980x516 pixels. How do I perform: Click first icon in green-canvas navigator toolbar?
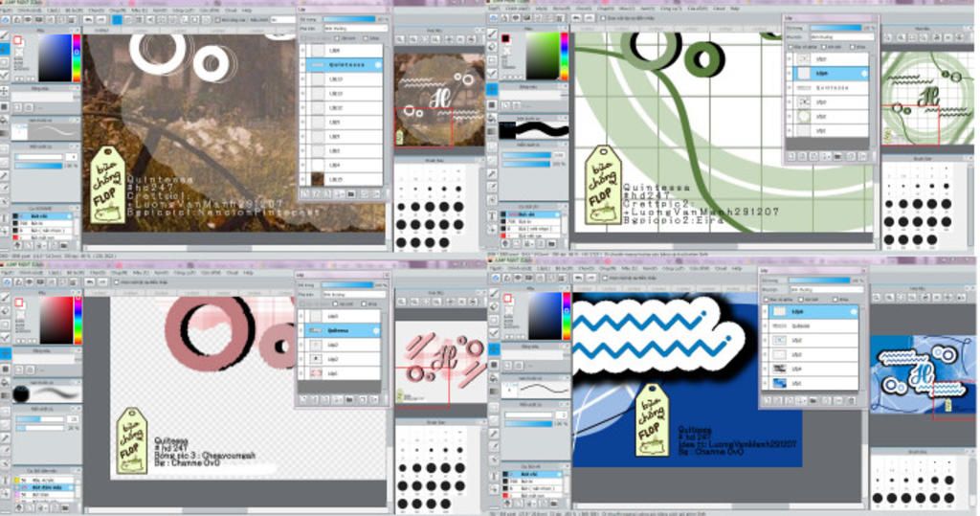(x=889, y=38)
